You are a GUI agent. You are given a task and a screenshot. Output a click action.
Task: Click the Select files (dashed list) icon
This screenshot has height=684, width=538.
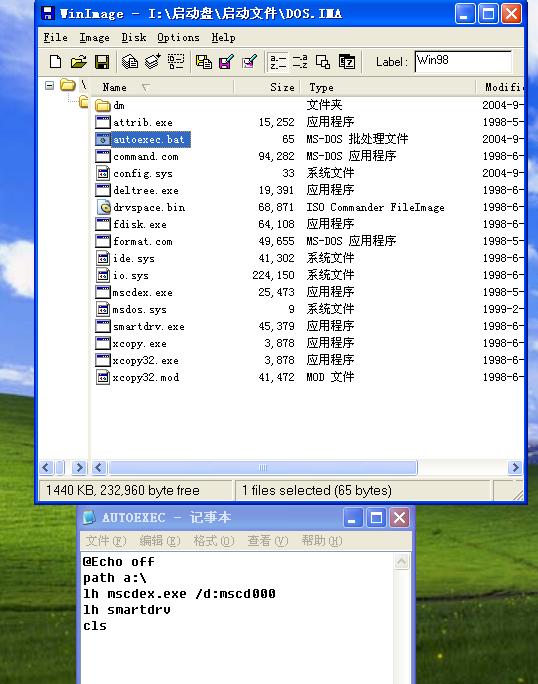pyautogui.click(x=176, y=62)
